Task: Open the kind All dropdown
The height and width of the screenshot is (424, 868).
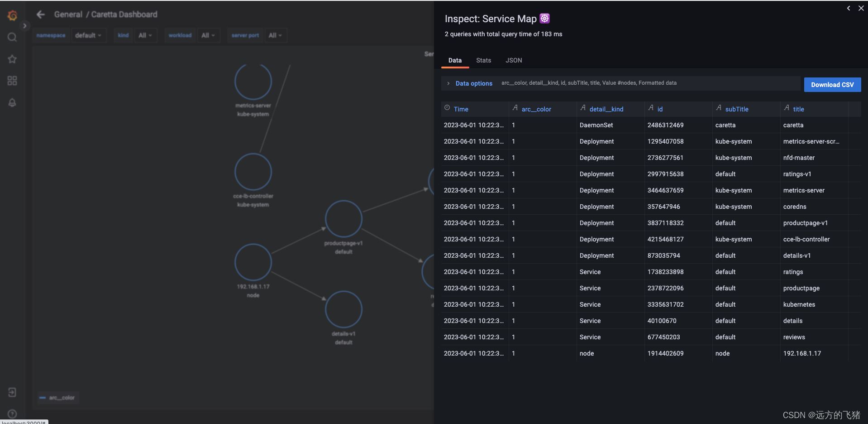Action: click(x=145, y=35)
